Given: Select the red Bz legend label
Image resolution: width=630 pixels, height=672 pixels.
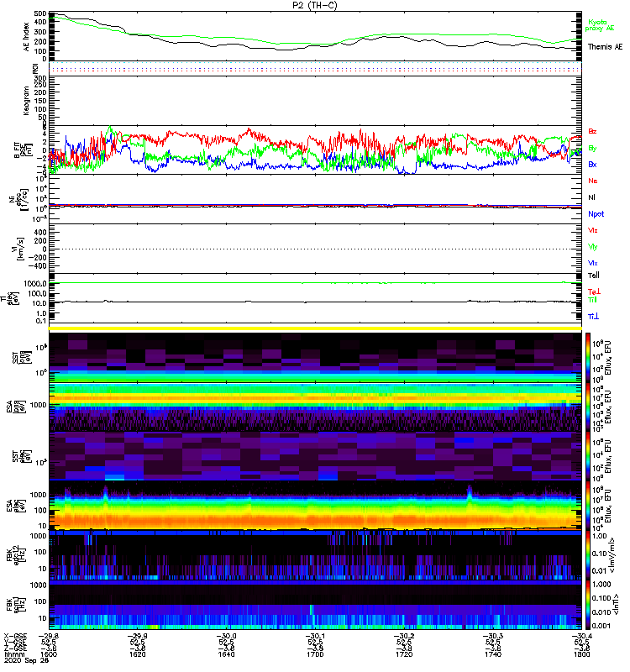Looking at the screenshot, I should click(x=592, y=131).
